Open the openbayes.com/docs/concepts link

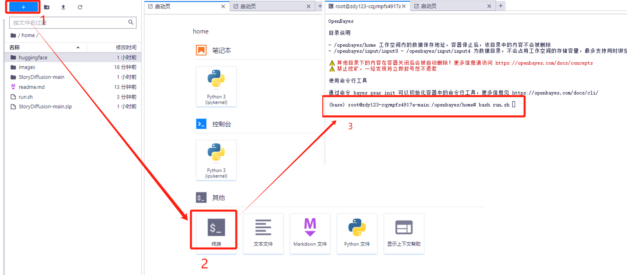544,63
